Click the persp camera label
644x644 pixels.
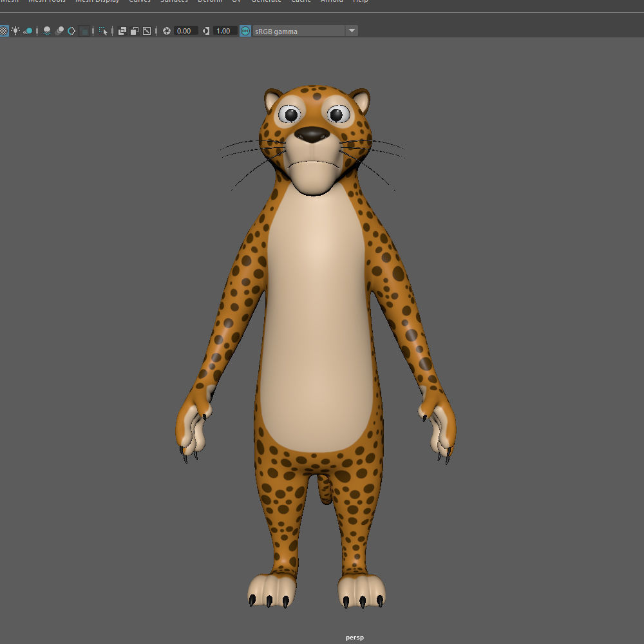[355, 638]
